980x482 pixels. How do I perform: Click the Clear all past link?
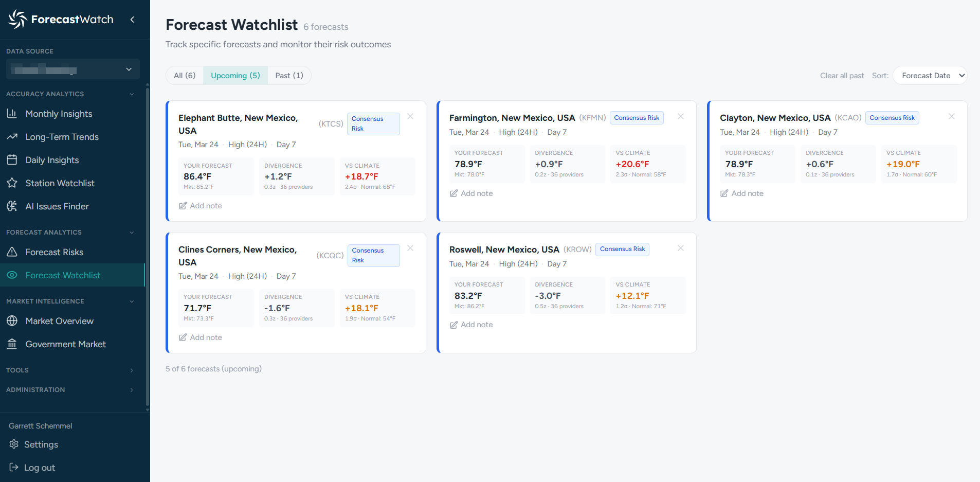[842, 76]
